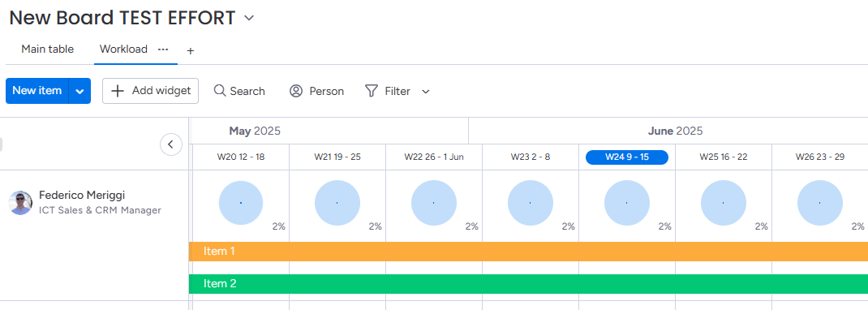Click plus icon to add new view
This screenshot has width=868, height=310.
pyautogui.click(x=191, y=51)
